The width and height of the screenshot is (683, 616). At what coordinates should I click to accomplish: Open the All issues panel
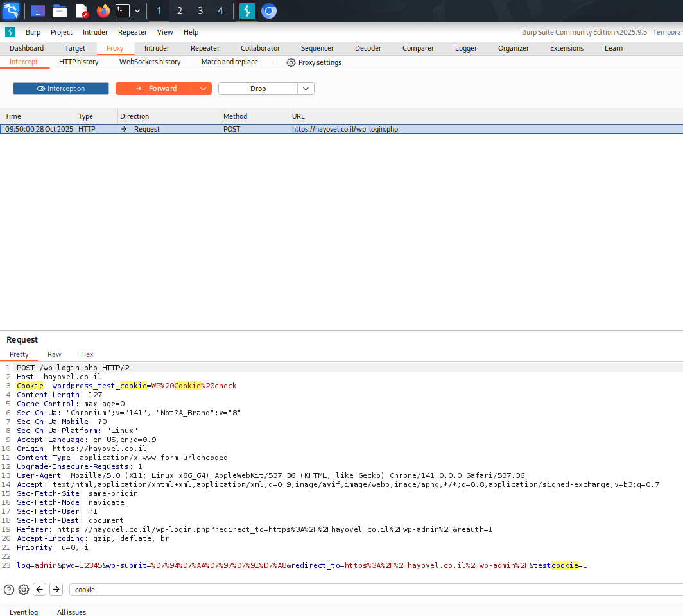pos(71,612)
